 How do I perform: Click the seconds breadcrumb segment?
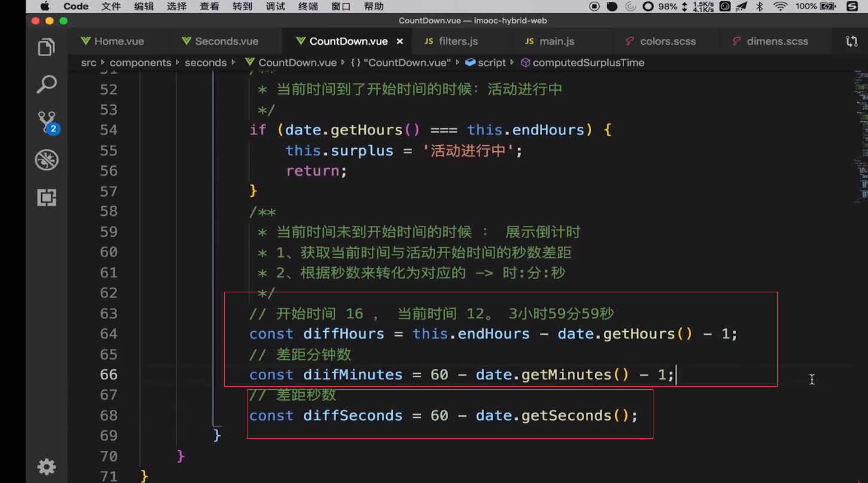pos(206,63)
